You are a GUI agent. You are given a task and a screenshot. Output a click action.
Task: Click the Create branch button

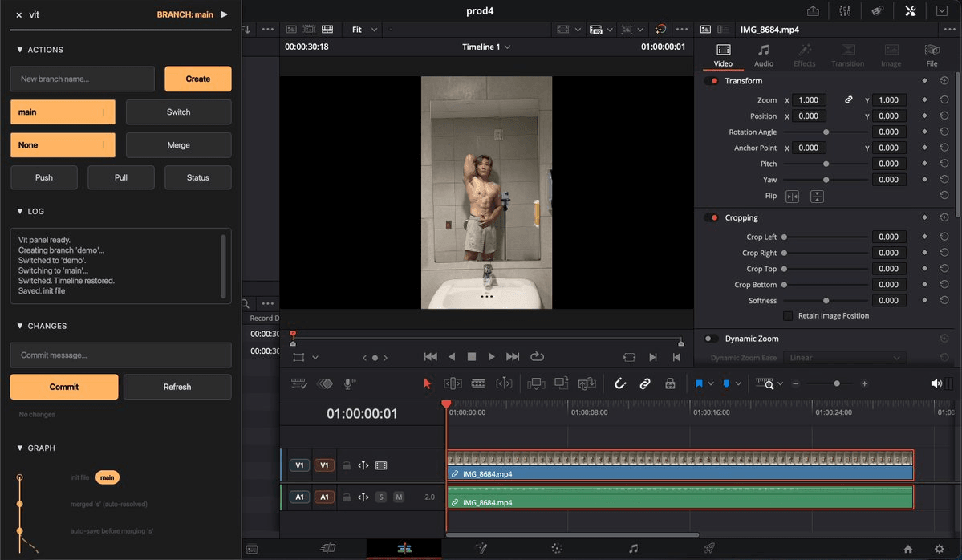point(198,79)
